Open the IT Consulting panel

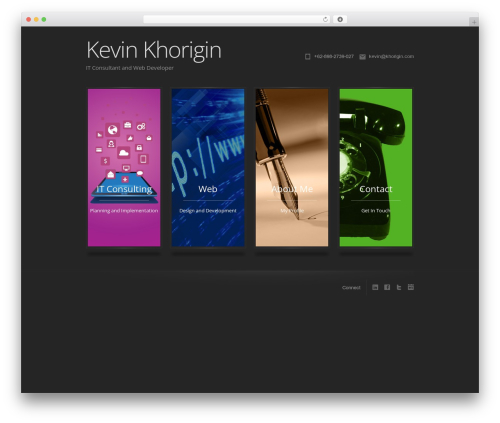pos(124,168)
